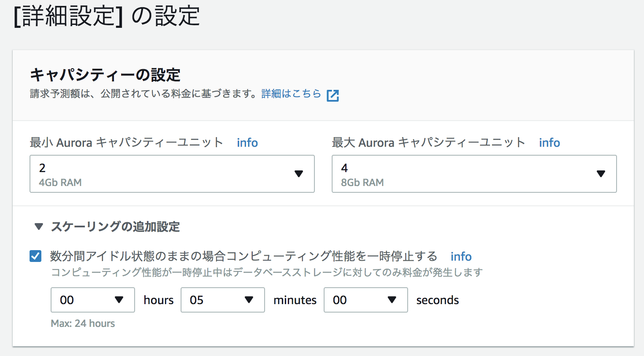Click info beside 最小 Aurora キャパシティーユニット
The image size is (644, 356).
247,143
